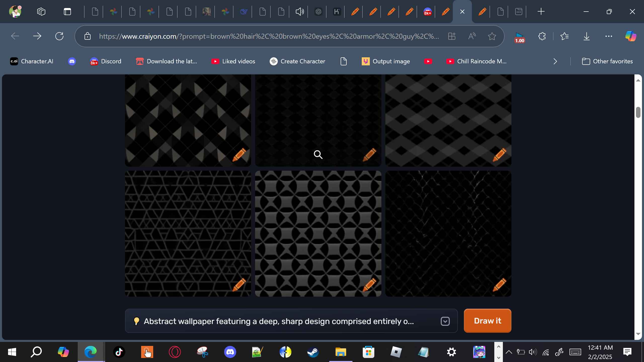Click Read aloud icon in address bar
The height and width of the screenshot is (362, 644).
click(x=472, y=36)
